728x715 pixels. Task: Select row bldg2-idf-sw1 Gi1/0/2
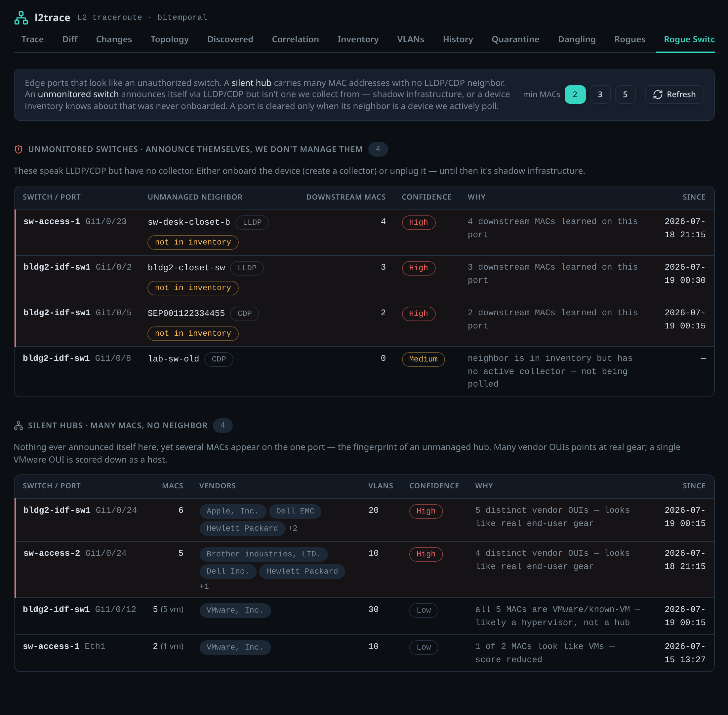[364, 278]
